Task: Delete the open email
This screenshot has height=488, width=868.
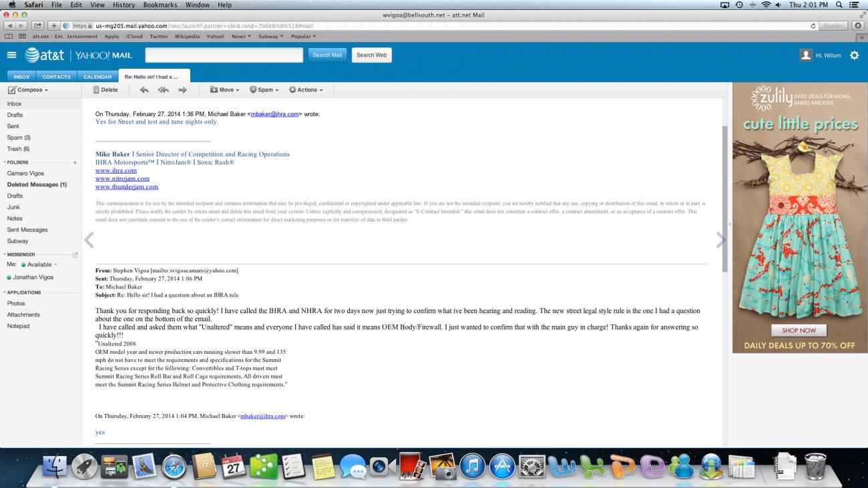Action: pos(105,89)
